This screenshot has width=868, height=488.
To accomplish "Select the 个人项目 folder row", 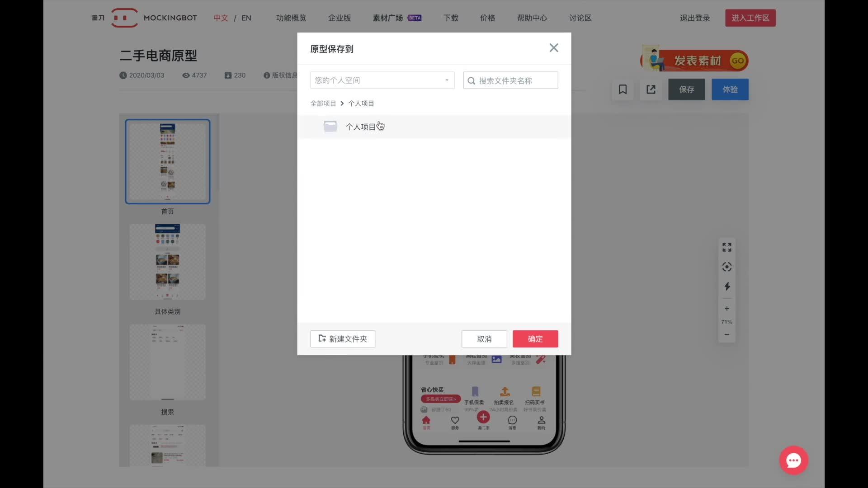I will [434, 127].
